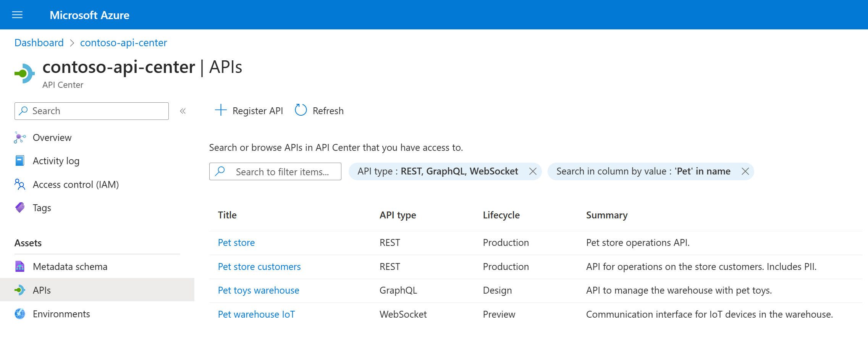Click the Refresh icon
This screenshot has height=344, width=868.
click(x=301, y=110)
